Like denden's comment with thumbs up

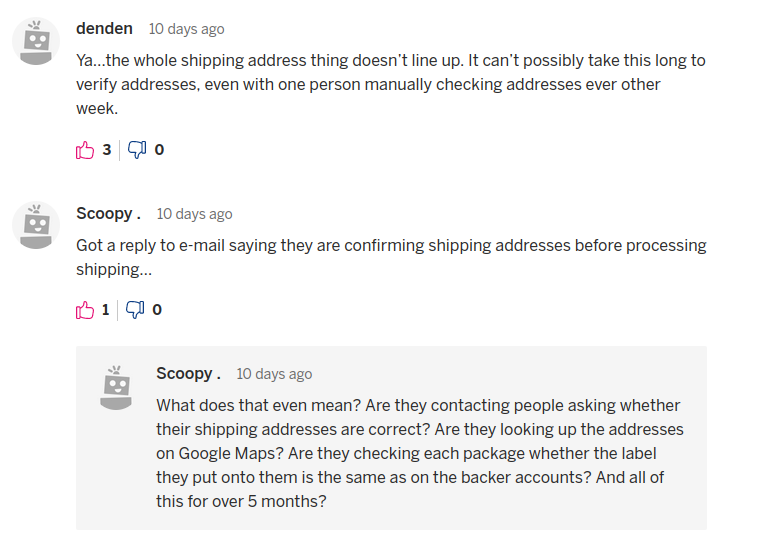point(85,150)
